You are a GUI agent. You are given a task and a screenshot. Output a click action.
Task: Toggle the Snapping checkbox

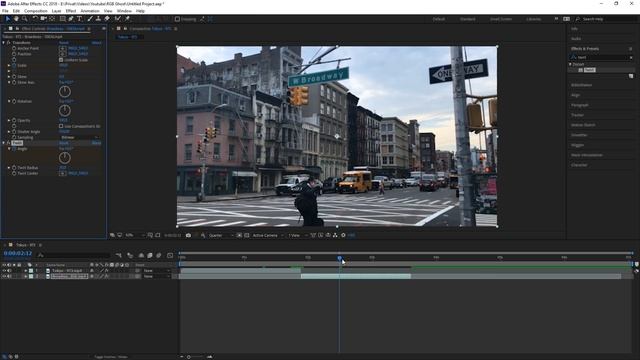177,19
